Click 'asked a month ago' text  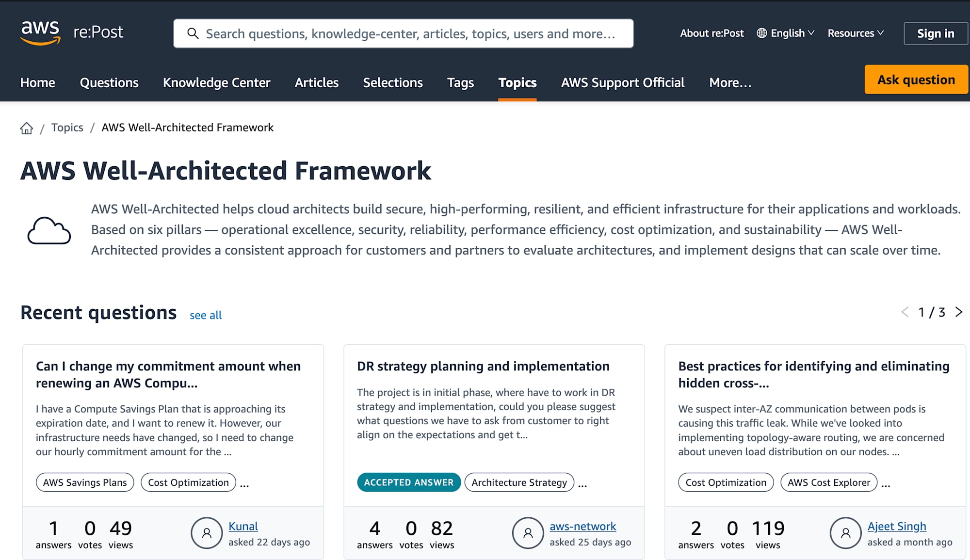pos(910,542)
